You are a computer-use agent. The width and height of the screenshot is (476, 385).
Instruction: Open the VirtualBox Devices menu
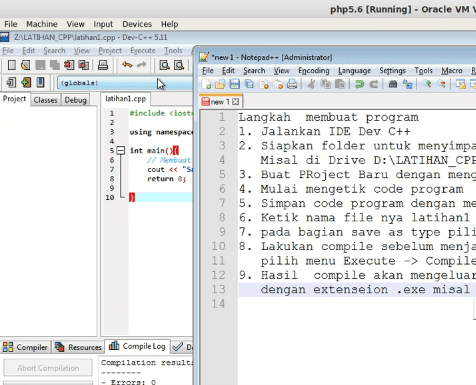point(137,24)
